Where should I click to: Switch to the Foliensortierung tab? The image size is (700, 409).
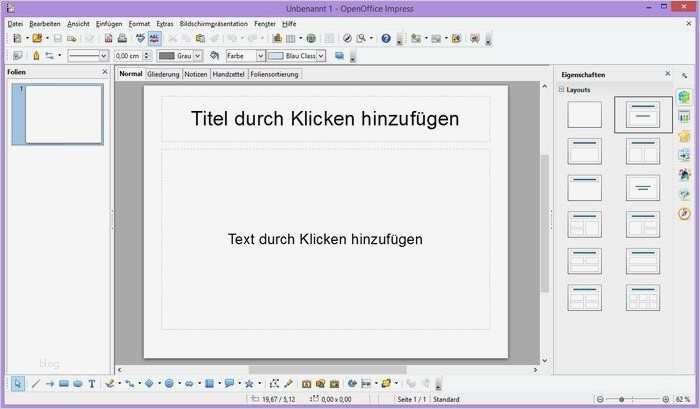275,74
